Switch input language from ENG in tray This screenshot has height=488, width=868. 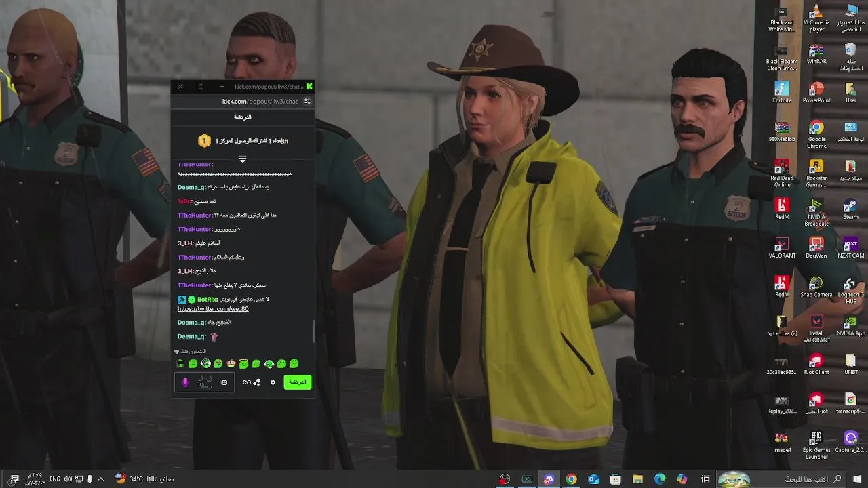coord(55,479)
